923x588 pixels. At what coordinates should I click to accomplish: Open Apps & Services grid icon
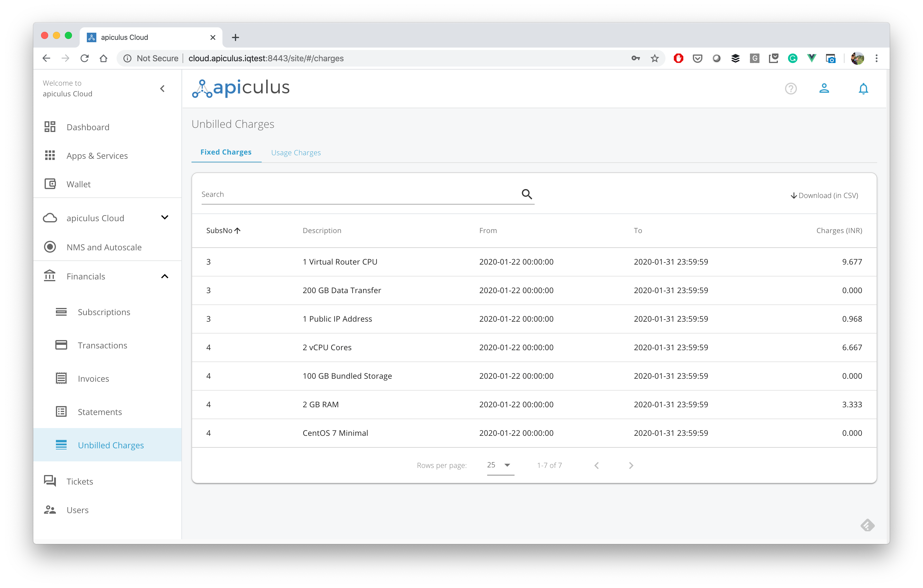point(50,155)
